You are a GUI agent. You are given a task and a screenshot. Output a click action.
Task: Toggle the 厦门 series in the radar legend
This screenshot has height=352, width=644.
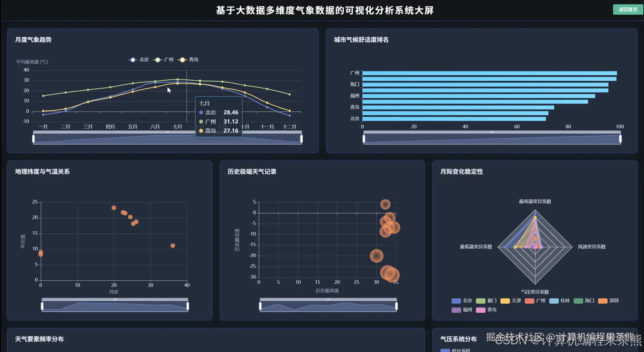[x=486, y=301]
